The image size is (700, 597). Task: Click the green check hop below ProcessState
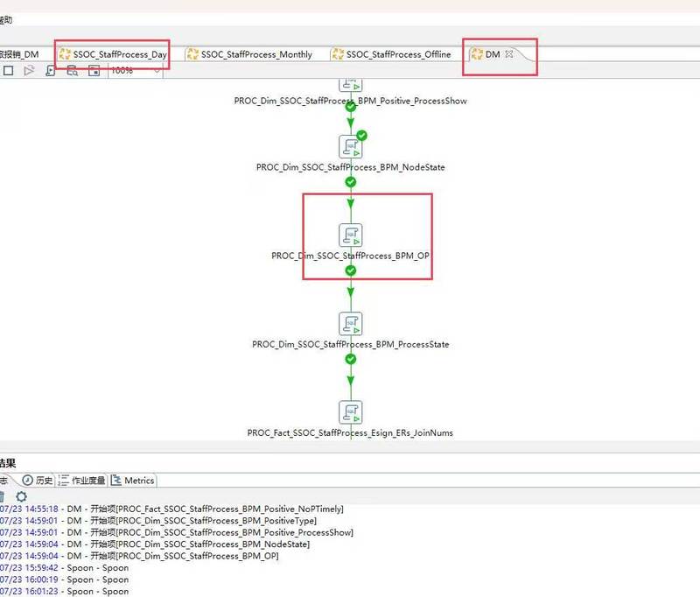point(351,359)
